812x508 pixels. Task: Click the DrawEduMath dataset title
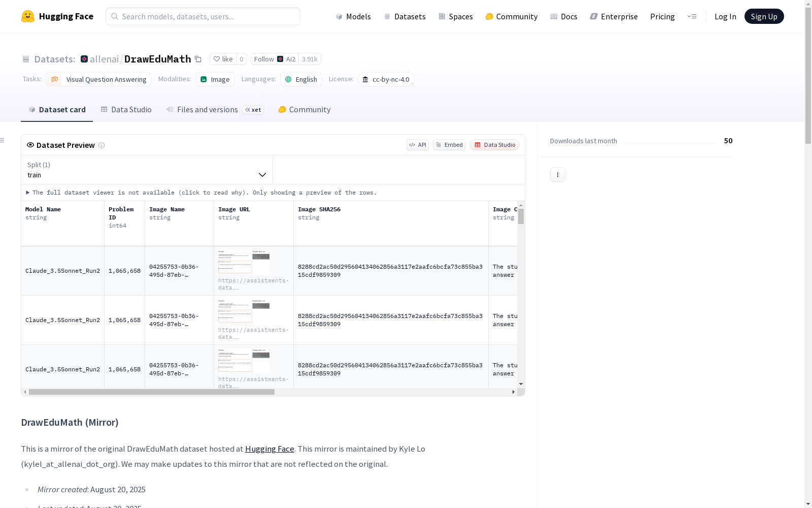pos(158,59)
